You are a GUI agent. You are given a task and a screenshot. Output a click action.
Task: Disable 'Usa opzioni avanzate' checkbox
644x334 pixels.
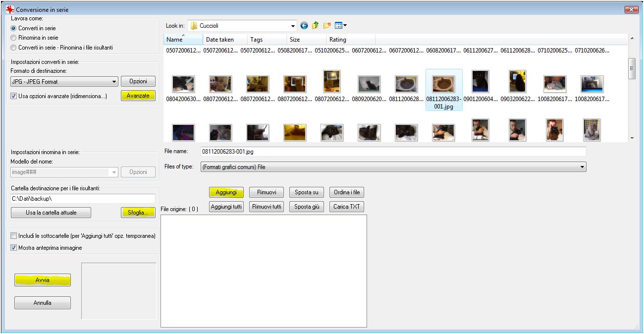click(x=14, y=96)
